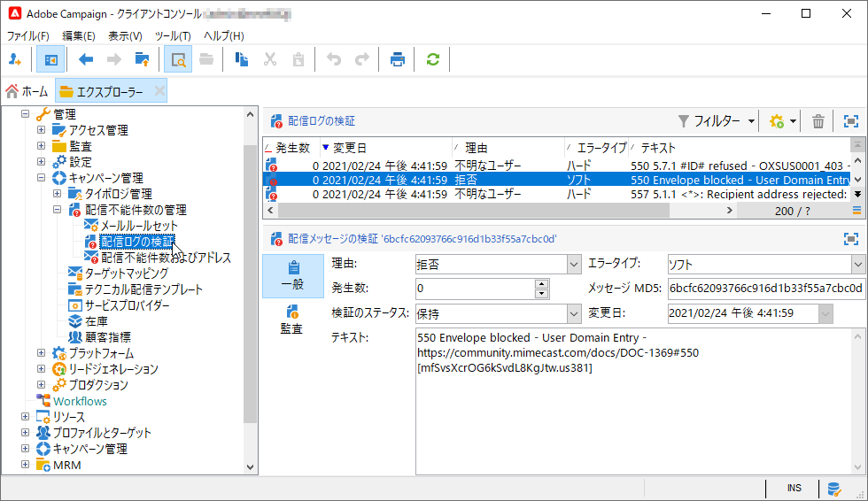Expand the プラットフォーム node
The height and width of the screenshot is (501, 868).
tap(41, 353)
